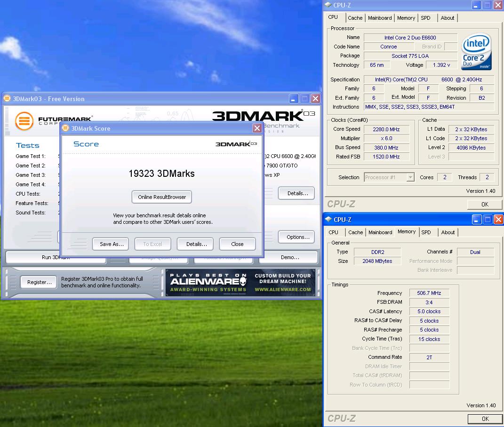Screen dimensions: 504x427
Task: Switch to Mainboard tab in top CPU-Z
Action: tap(380, 18)
